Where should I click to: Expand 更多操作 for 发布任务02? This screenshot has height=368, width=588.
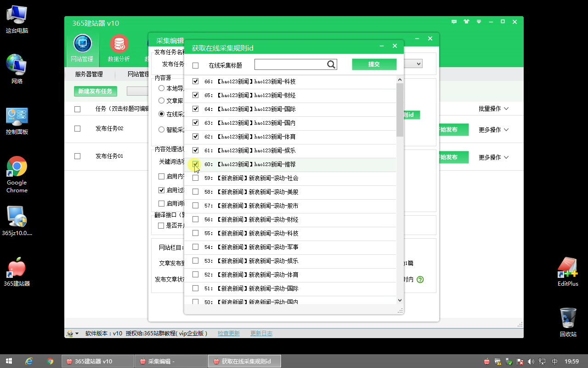pos(494,130)
